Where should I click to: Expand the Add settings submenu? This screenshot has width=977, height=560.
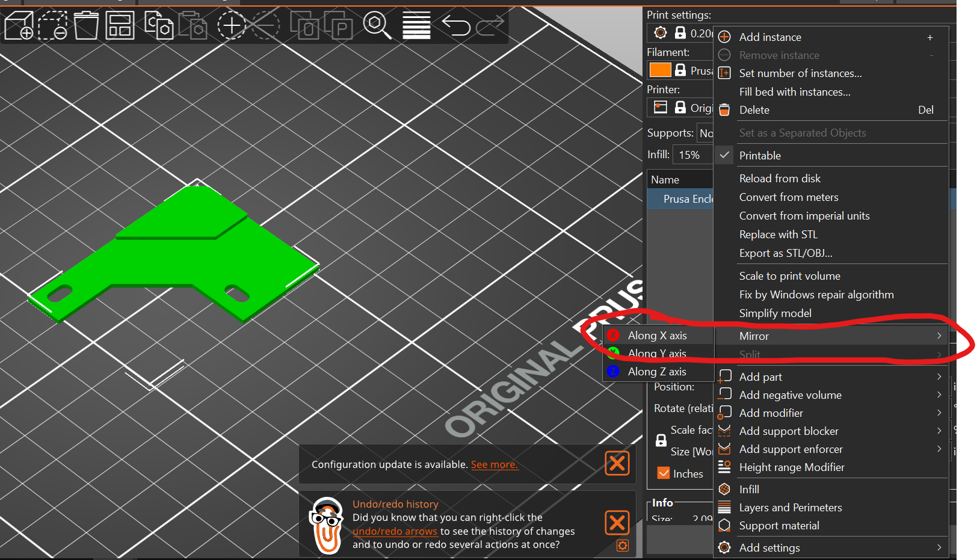coord(769,547)
